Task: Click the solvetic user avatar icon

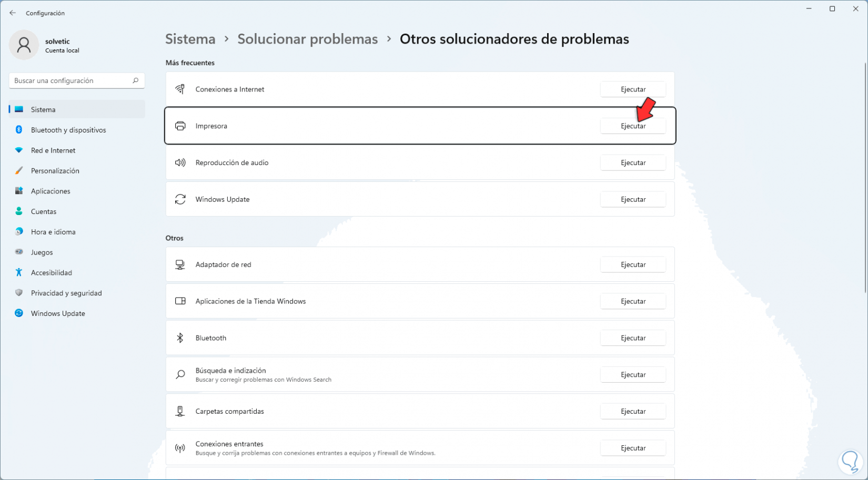Action: (x=24, y=45)
